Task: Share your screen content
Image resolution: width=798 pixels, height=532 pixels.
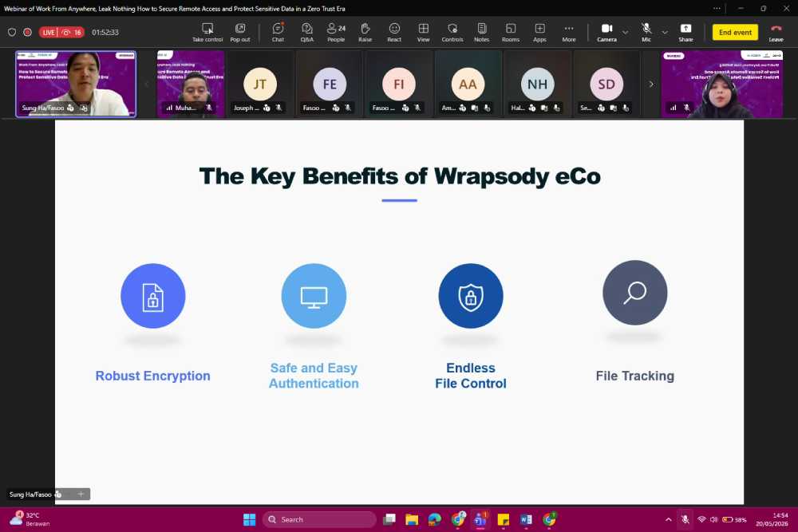Action: [685, 33]
